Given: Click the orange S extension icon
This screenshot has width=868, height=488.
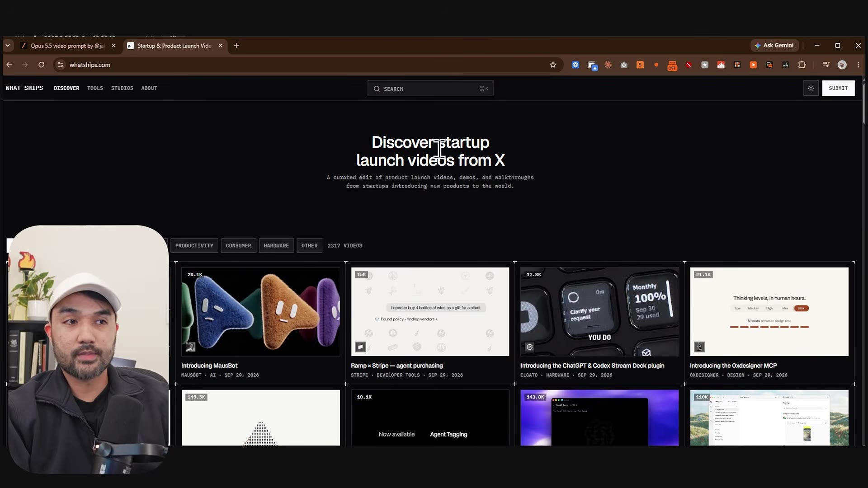Looking at the screenshot, I should pos(640,65).
